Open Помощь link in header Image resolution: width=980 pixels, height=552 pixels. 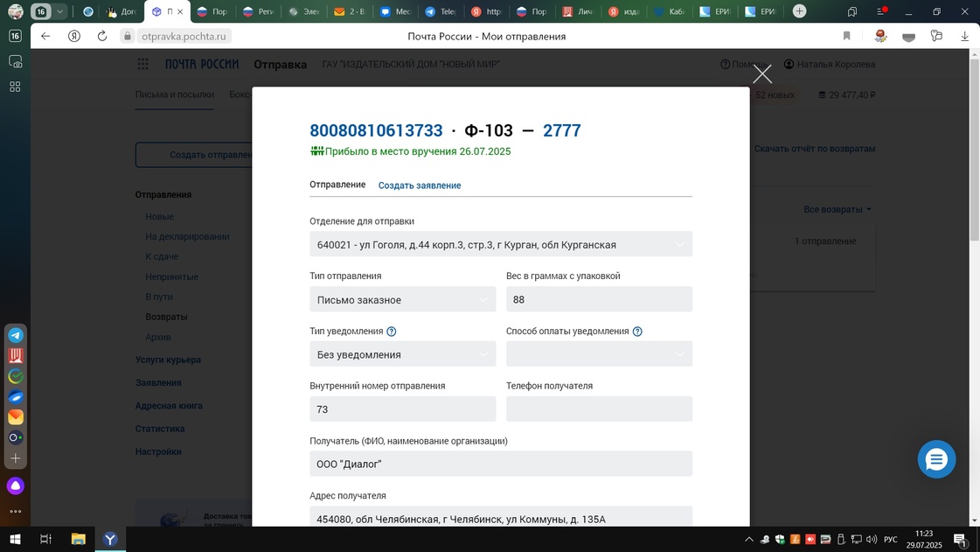pyautogui.click(x=743, y=64)
